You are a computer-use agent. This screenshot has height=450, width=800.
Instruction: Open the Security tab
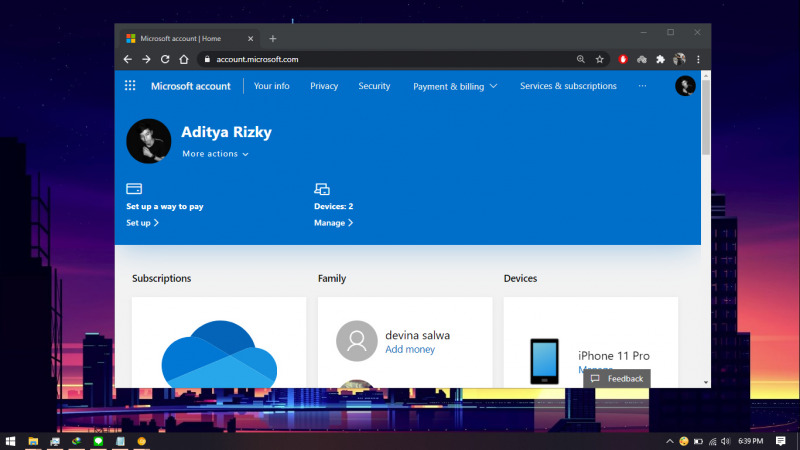[374, 86]
